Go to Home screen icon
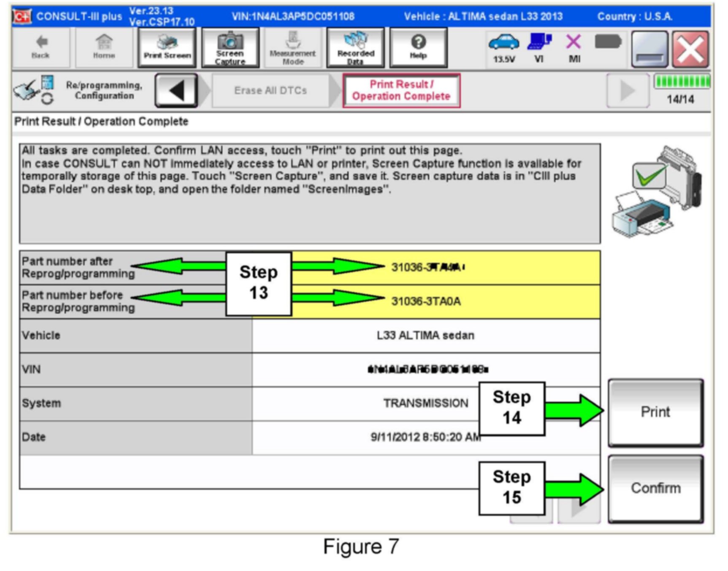Viewport: 728px width, 571px height. pos(104,47)
